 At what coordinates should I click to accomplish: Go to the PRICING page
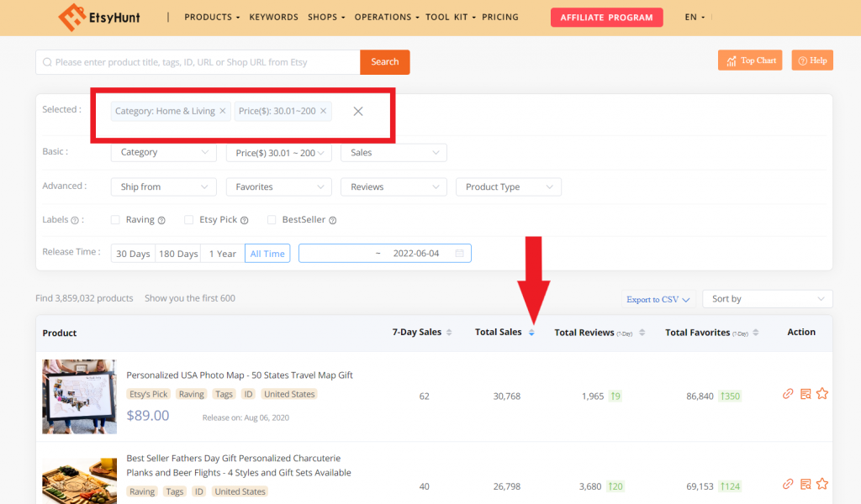(500, 17)
